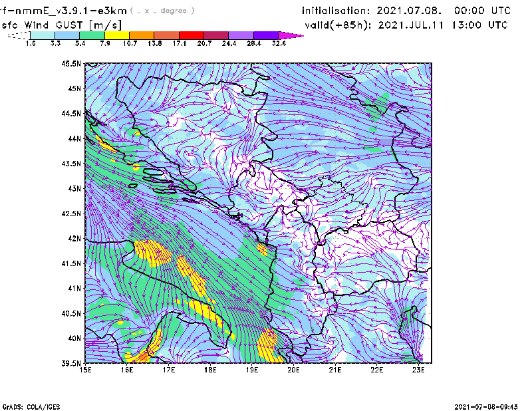Click the '42.5N' latitude label
The height and width of the screenshot is (411, 532).
click(71, 213)
